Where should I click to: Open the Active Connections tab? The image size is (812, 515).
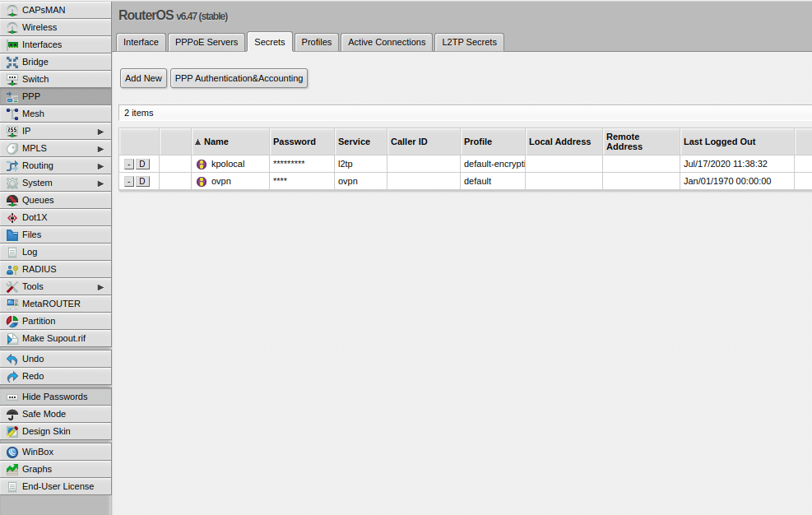386,41
